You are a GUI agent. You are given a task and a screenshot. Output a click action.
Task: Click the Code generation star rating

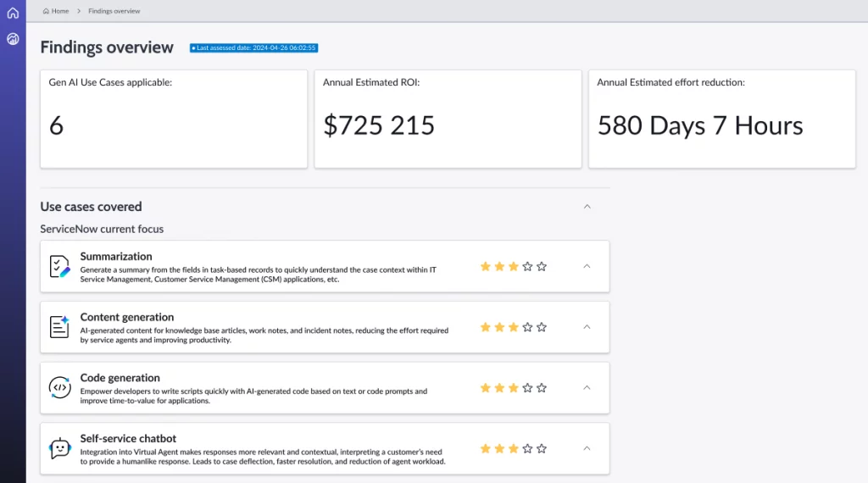click(x=513, y=388)
